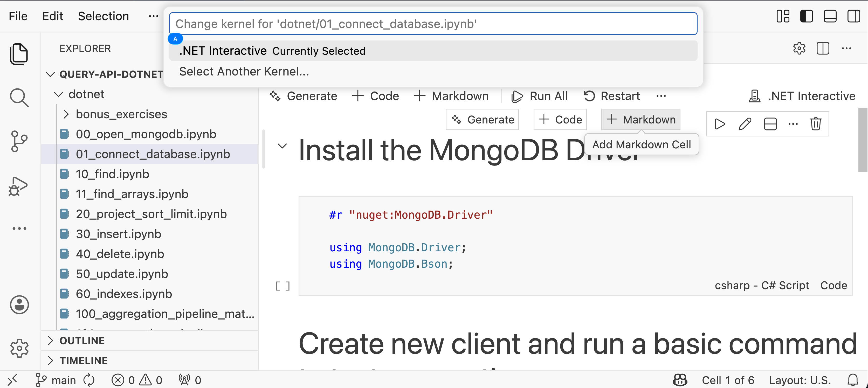Expand the OUTLINE section
The width and height of the screenshot is (868, 388).
point(82,341)
